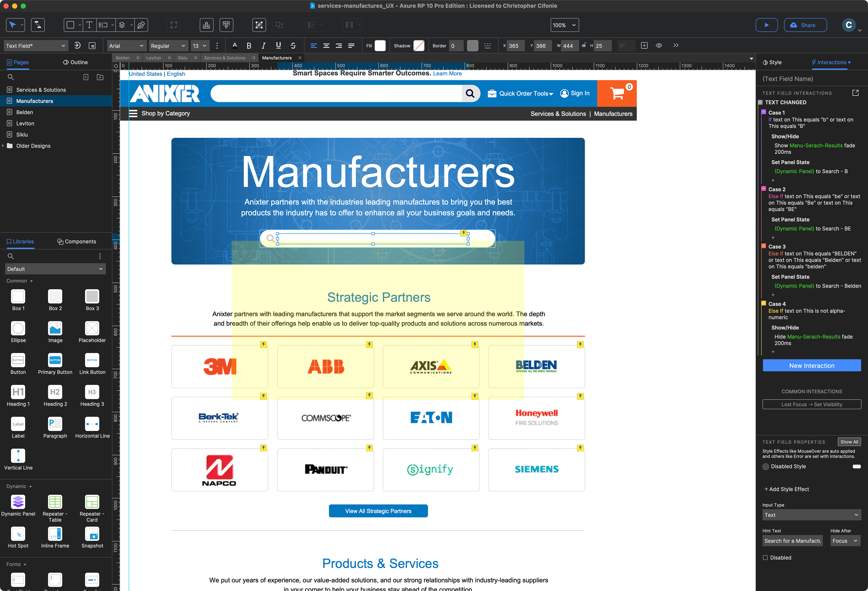This screenshot has width=868, height=591.
Task: Open the text color picker
Action: point(235,46)
